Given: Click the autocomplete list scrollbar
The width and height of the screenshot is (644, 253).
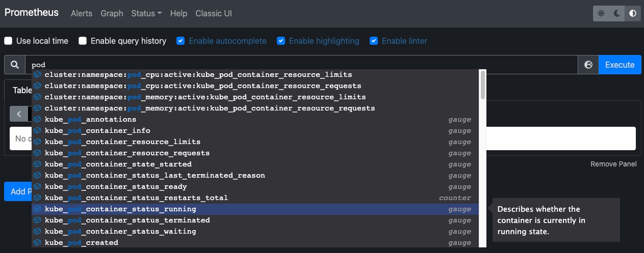Looking at the screenshot, I should click(x=482, y=85).
